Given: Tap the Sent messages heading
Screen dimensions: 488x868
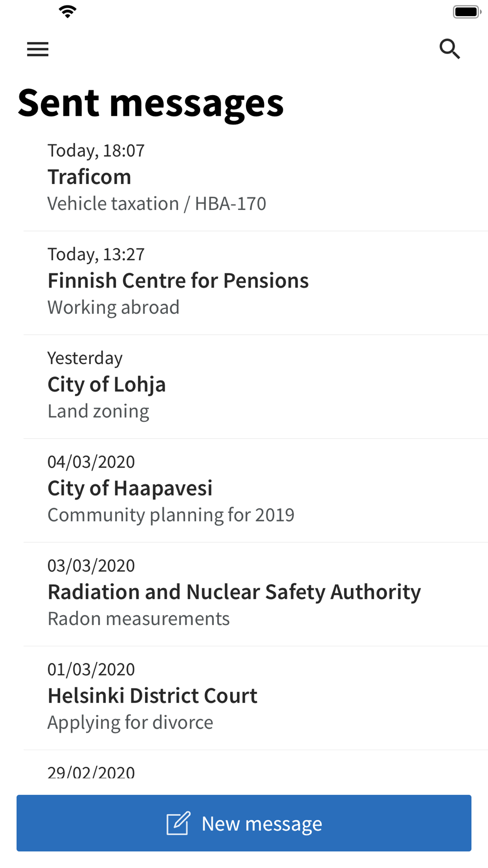Looking at the screenshot, I should point(151,103).
